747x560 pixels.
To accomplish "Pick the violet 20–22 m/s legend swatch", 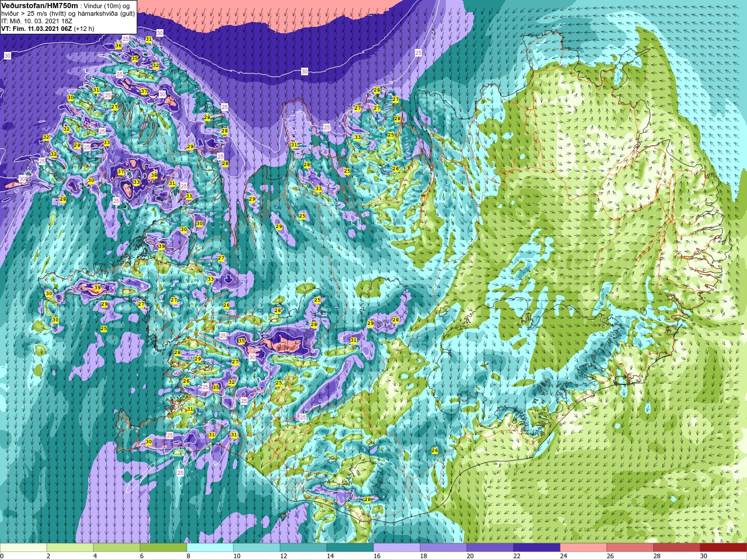I will coord(490,548).
